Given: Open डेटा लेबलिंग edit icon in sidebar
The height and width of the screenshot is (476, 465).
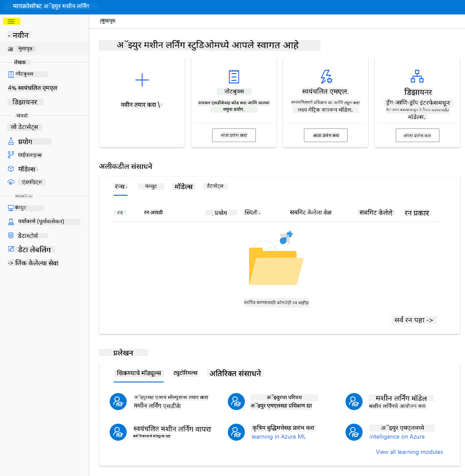Looking at the screenshot, I should [11, 249].
